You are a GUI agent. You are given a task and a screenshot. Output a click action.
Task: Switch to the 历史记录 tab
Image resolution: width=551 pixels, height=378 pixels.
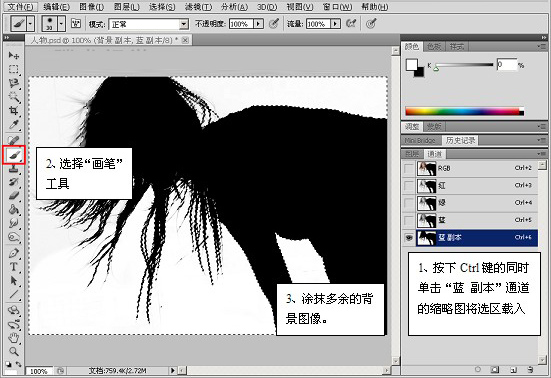[460, 141]
